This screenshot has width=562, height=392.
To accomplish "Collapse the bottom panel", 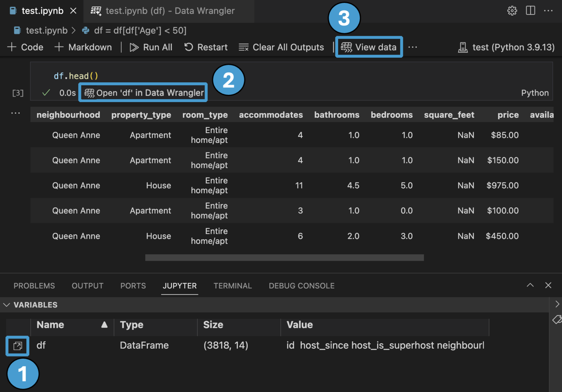I will coord(530,285).
